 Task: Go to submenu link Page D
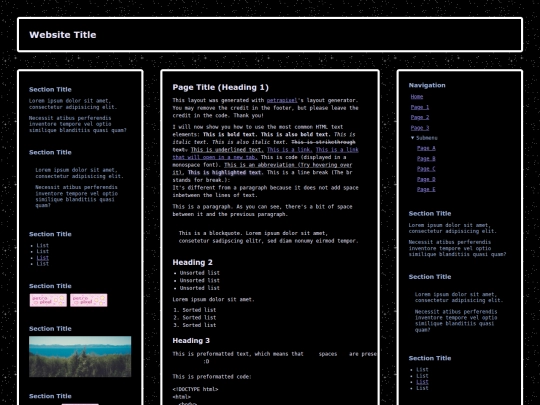[426, 179]
